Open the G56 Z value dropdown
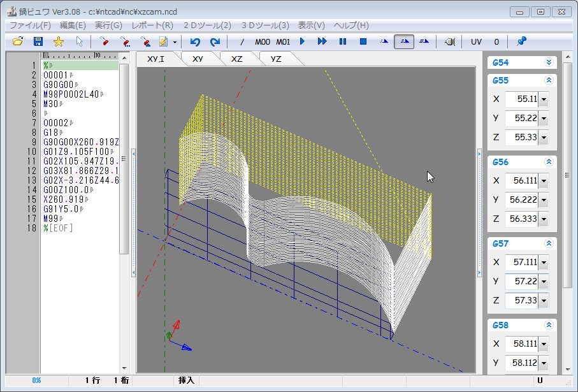 [x=544, y=219]
